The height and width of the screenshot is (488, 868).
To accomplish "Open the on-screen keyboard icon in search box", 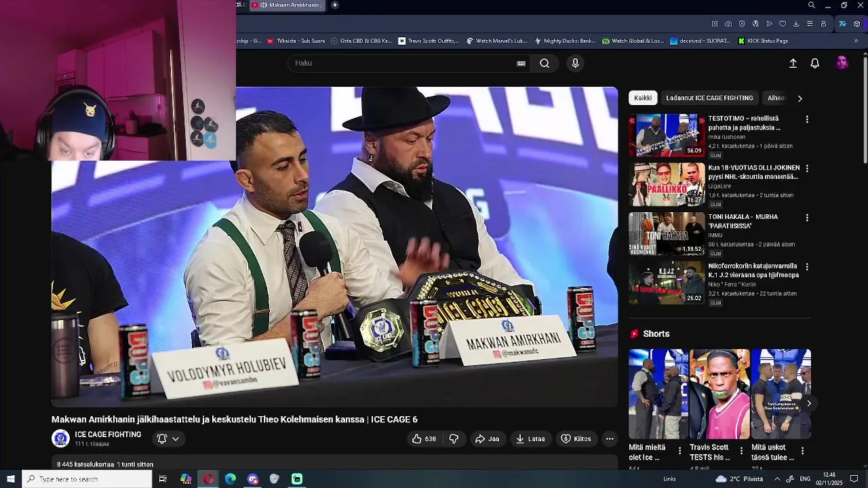I will pos(521,63).
